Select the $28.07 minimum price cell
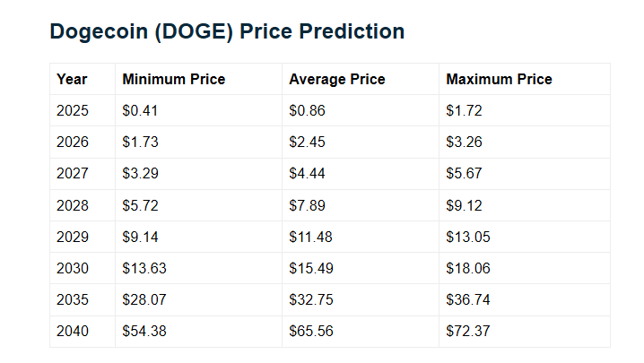The image size is (644, 363). pyautogui.click(x=144, y=299)
